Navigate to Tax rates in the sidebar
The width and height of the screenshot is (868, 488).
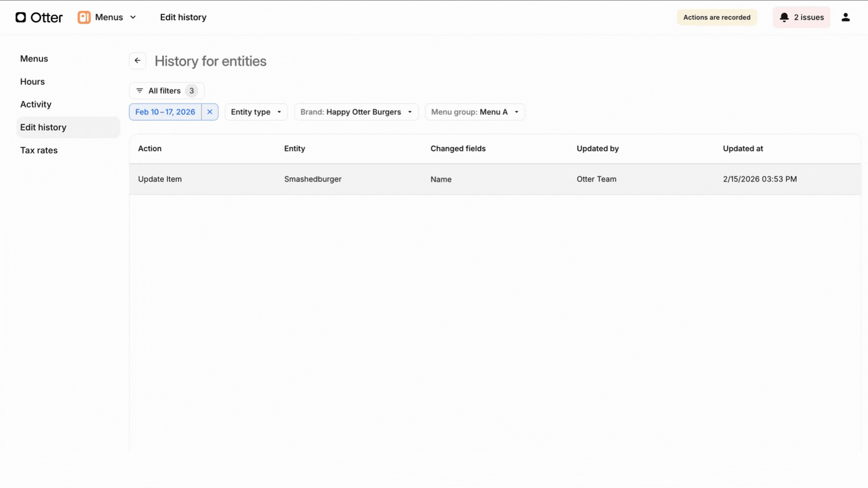pos(39,150)
